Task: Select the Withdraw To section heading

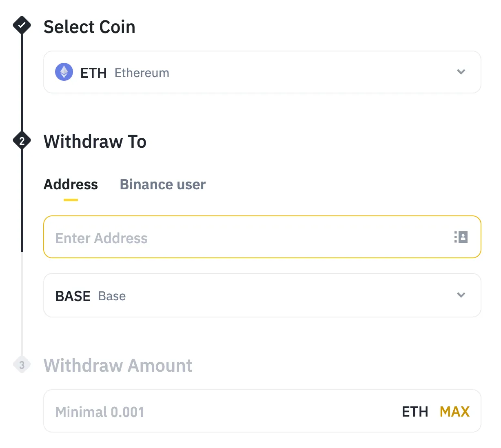Action: tap(95, 142)
